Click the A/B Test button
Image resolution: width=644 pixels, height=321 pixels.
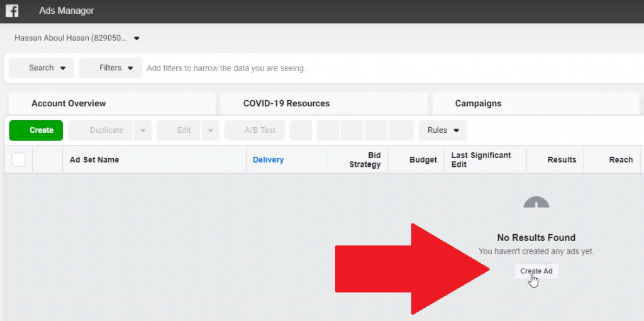[255, 130]
